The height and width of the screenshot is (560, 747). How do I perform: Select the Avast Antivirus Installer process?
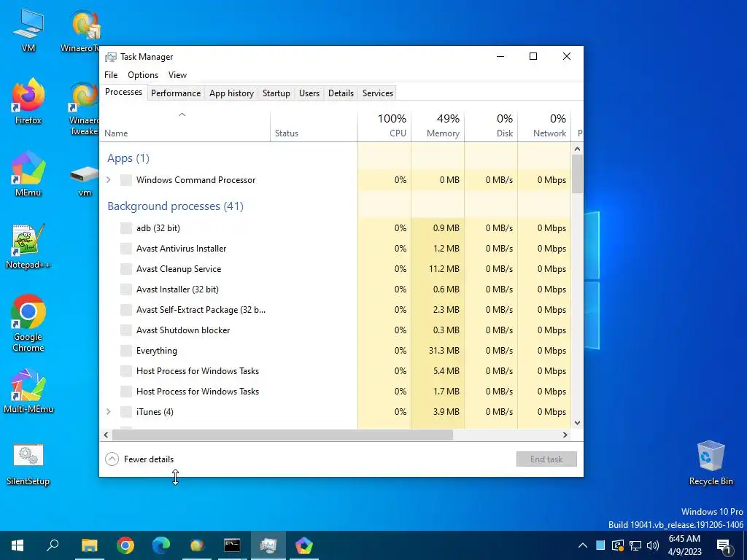click(x=335, y=249)
